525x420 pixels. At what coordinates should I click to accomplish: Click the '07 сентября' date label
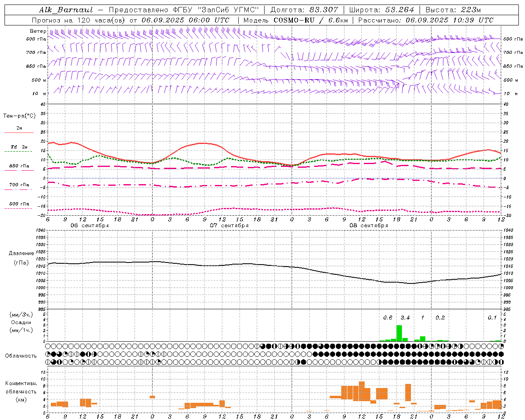click(229, 226)
